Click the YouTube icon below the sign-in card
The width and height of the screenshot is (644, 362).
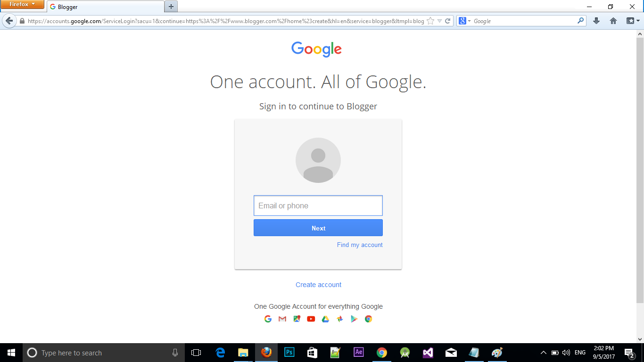311,319
